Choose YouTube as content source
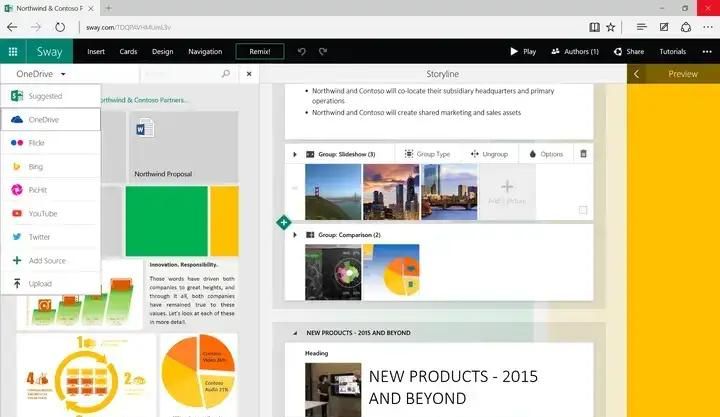 [x=51, y=213]
